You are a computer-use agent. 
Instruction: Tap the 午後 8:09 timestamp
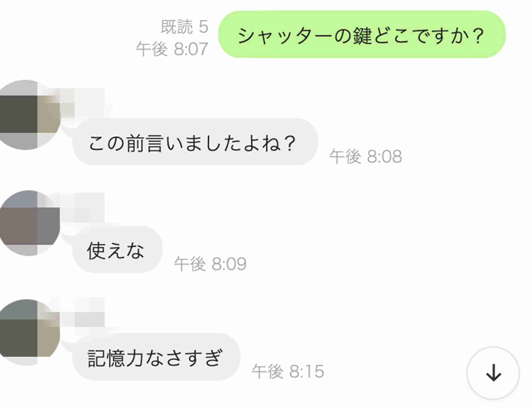tap(210, 264)
